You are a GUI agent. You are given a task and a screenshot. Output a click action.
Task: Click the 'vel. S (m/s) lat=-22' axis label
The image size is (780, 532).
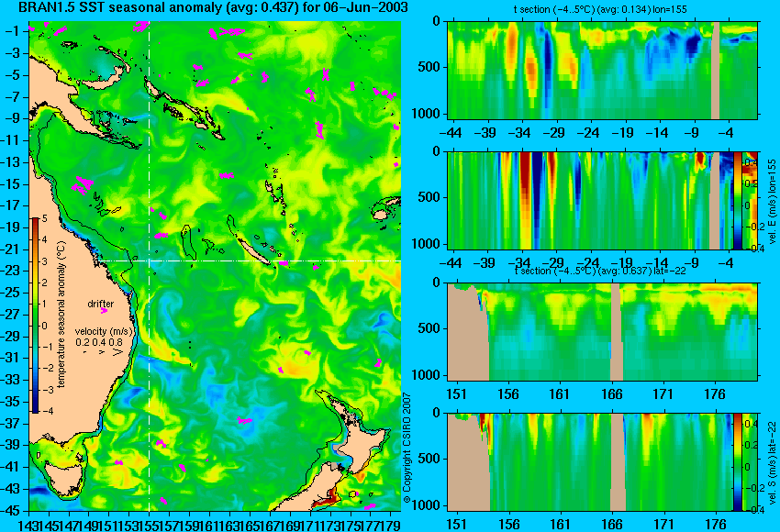point(773,462)
